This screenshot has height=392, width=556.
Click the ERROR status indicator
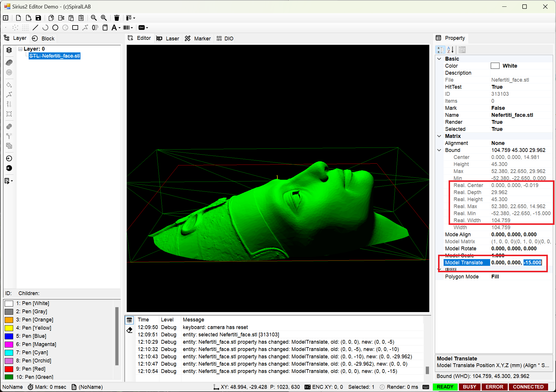pyautogui.click(x=495, y=387)
